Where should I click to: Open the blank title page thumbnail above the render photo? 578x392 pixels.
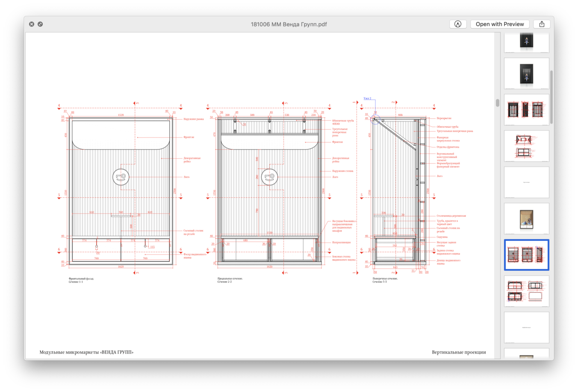(x=526, y=182)
